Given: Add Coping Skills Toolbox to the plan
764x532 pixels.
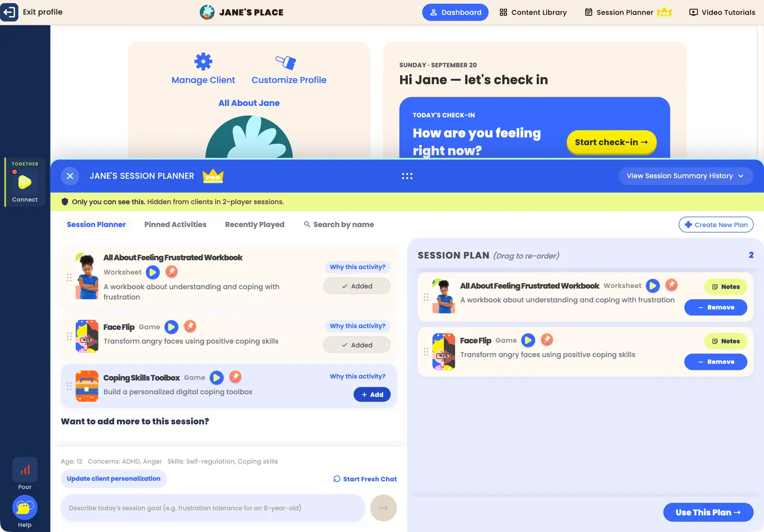Looking at the screenshot, I should point(372,395).
